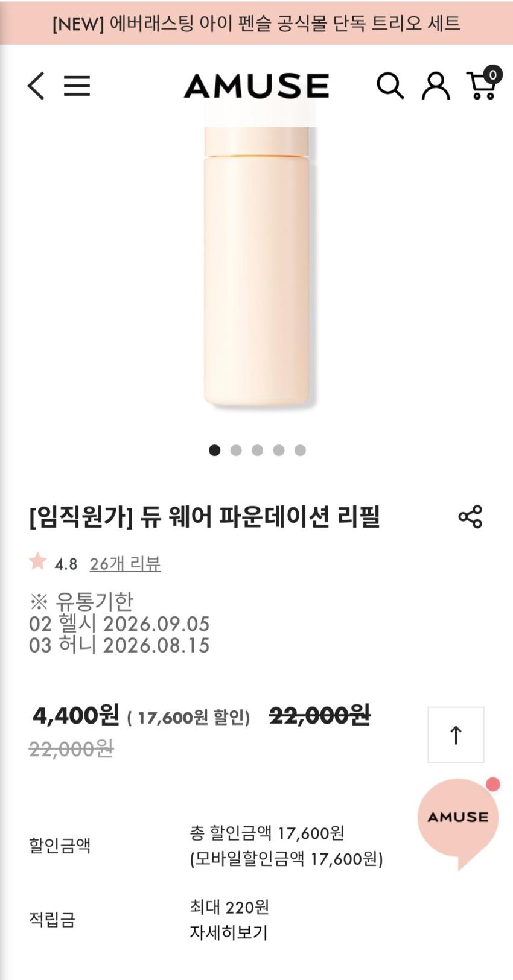The height and width of the screenshot is (980, 513).
Task: Open the 26개 리뷰 link
Action: [125, 564]
